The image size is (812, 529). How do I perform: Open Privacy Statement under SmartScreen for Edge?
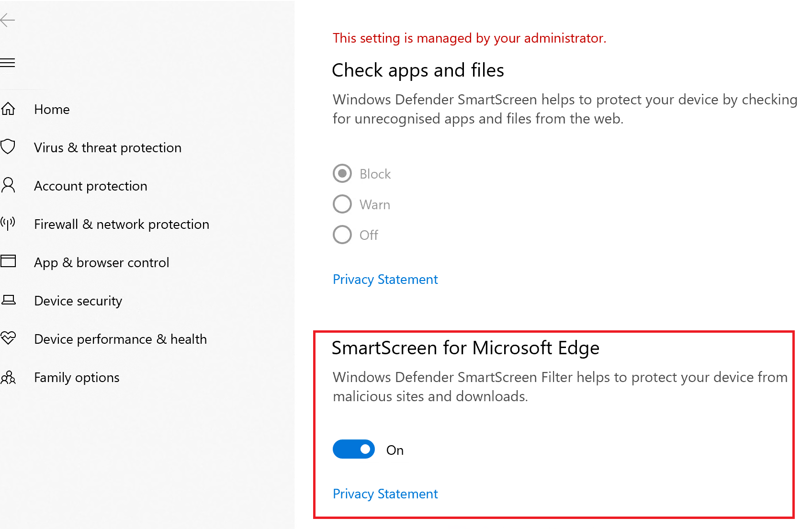pos(385,494)
